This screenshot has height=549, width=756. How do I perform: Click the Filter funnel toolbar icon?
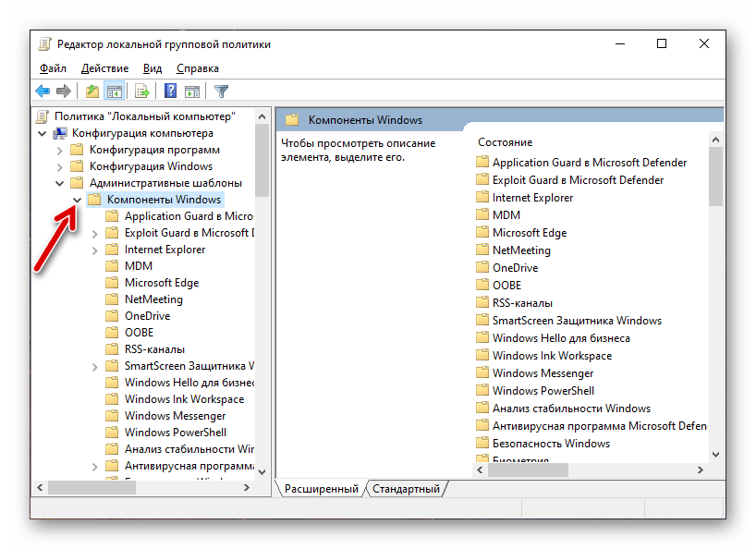[221, 91]
